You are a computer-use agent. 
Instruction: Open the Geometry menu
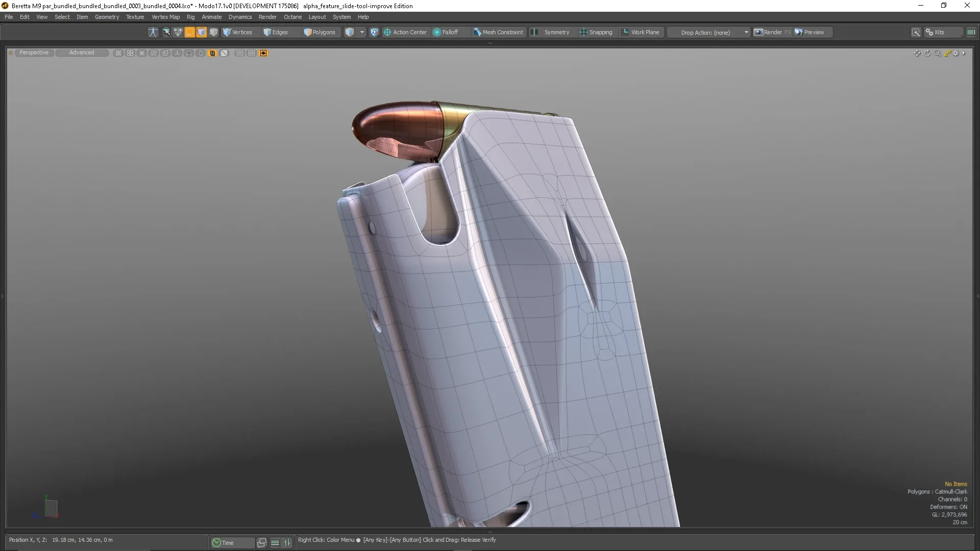tap(107, 17)
